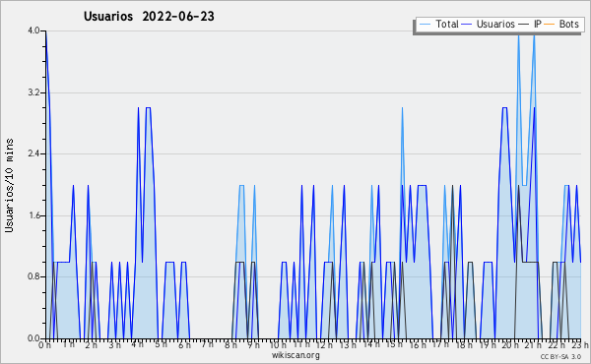Click the 1.6 y-axis value

[x=34, y=215]
